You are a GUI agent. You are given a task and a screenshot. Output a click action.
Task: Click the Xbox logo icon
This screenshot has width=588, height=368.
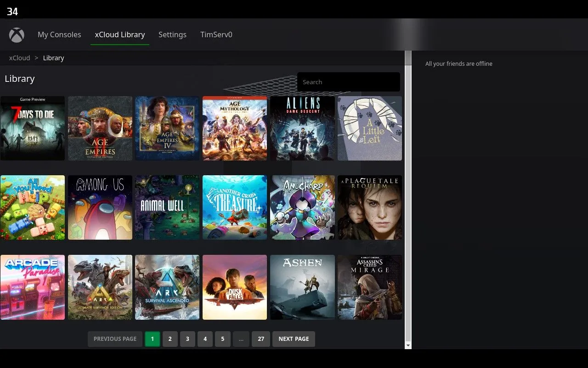(x=17, y=35)
